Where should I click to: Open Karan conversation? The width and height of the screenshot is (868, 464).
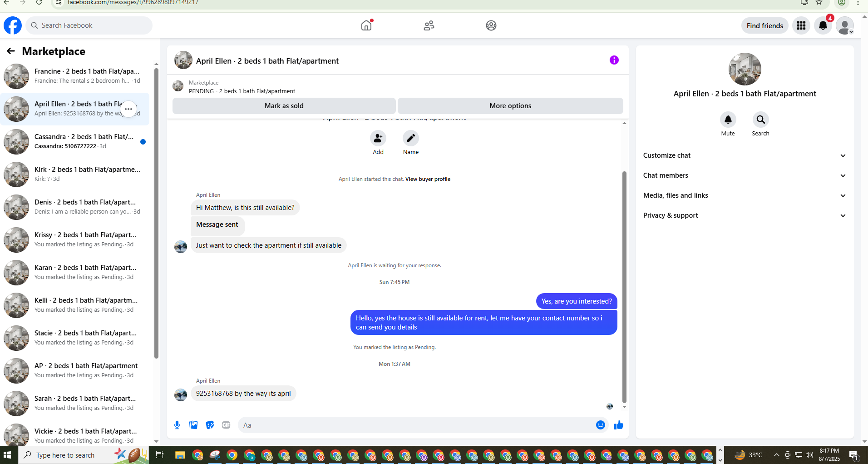[x=75, y=273]
